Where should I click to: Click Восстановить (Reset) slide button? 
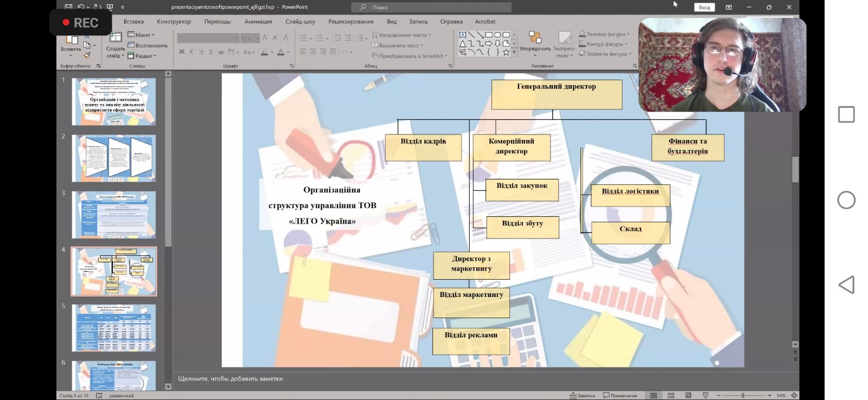click(x=148, y=45)
